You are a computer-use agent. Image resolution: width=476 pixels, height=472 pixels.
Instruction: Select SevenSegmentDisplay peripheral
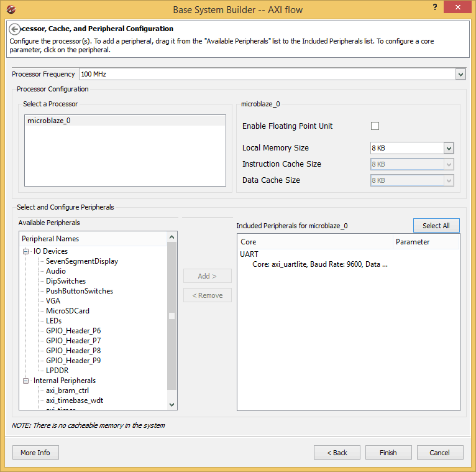coord(81,261)
